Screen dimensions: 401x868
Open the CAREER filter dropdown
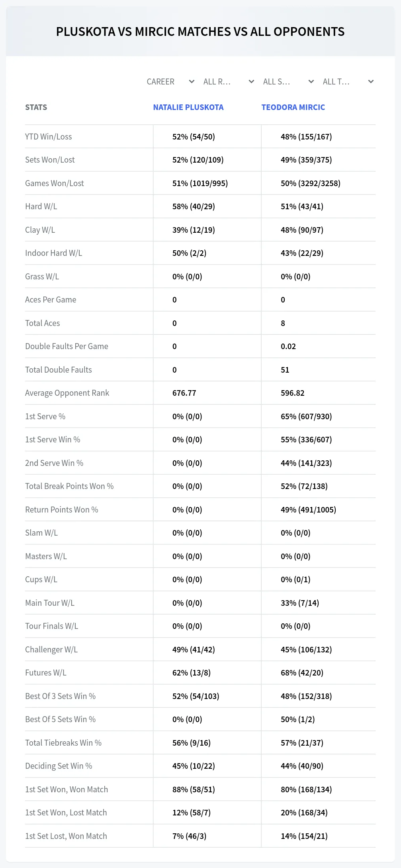[x=170, y=82]
